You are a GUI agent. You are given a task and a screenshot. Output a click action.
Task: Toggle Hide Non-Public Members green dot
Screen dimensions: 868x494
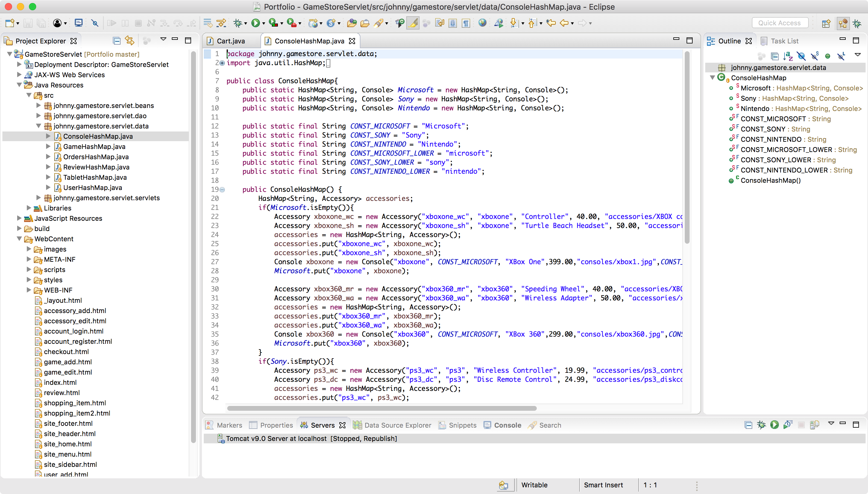coord(828,56)
